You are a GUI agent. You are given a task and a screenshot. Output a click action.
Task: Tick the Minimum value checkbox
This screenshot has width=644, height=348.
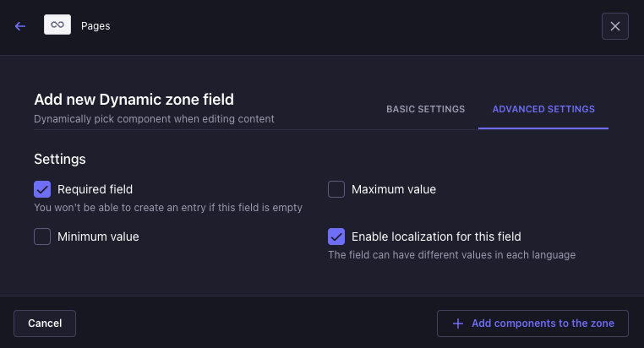42,237
